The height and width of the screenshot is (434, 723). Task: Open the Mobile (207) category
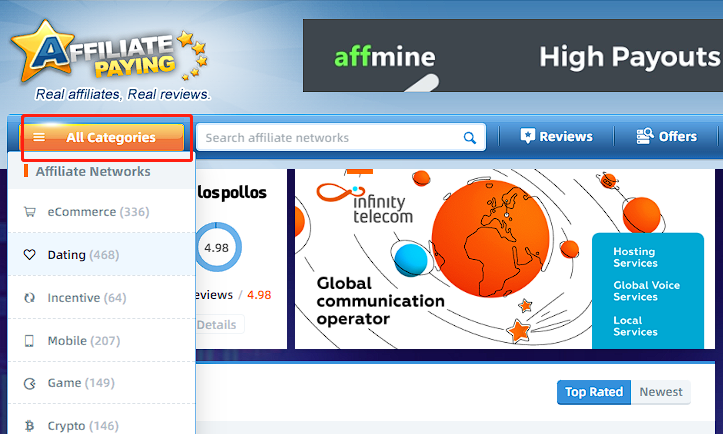coord(102,341)
